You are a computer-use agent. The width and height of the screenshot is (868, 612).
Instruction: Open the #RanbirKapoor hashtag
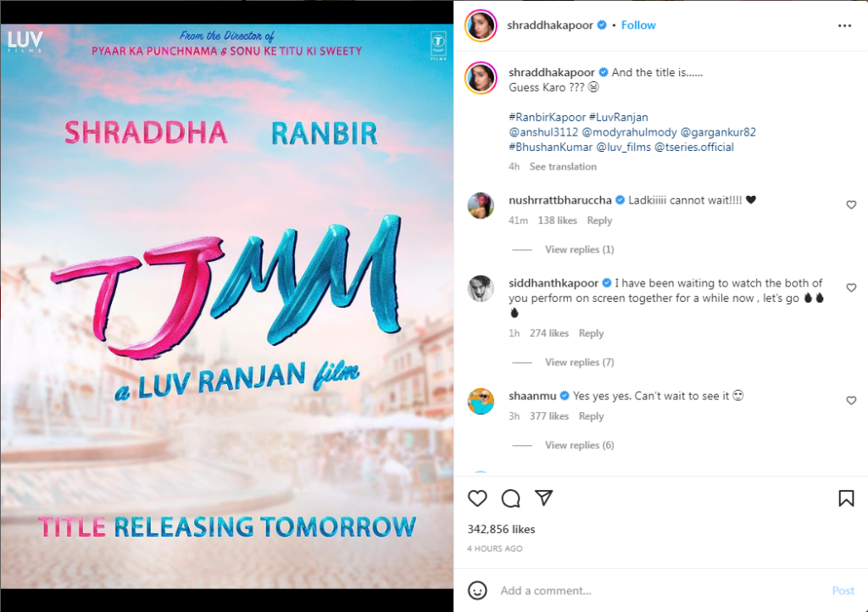pyautogui.click(x=547, y=117)
